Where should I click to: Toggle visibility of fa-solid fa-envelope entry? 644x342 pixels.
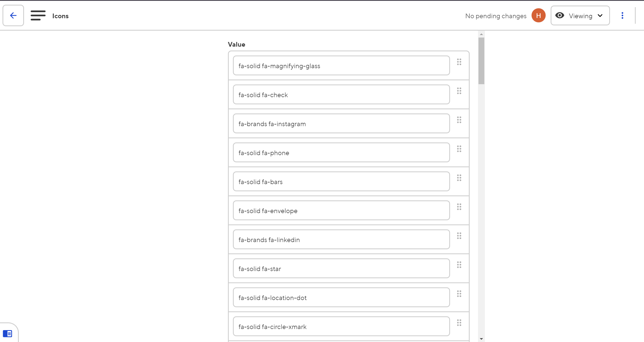pos(459,207)
